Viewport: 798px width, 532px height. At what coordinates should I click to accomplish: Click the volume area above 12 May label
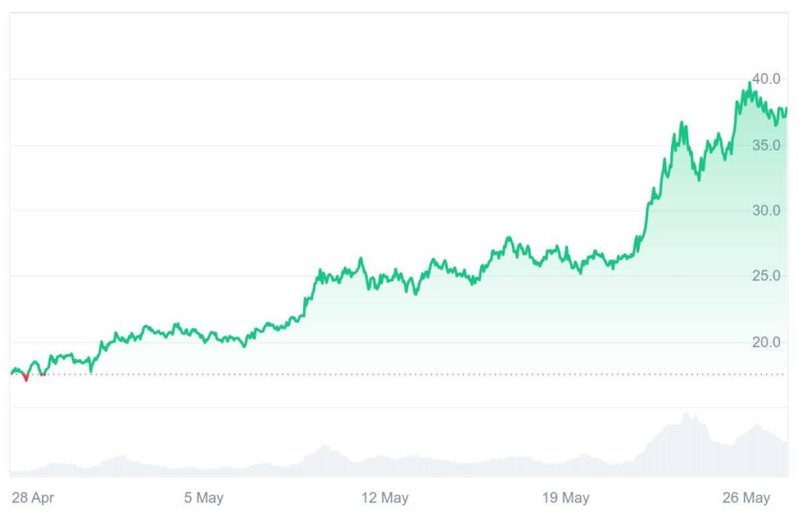(386, 467)
